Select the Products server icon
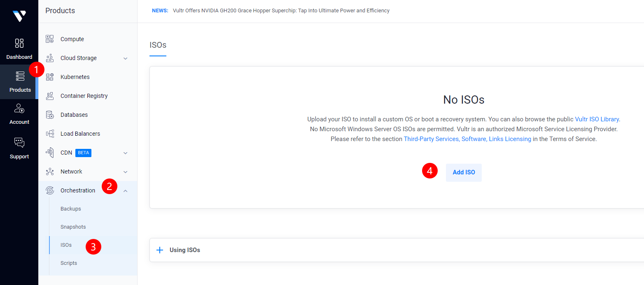644x285 pixels. pos(20,76)
